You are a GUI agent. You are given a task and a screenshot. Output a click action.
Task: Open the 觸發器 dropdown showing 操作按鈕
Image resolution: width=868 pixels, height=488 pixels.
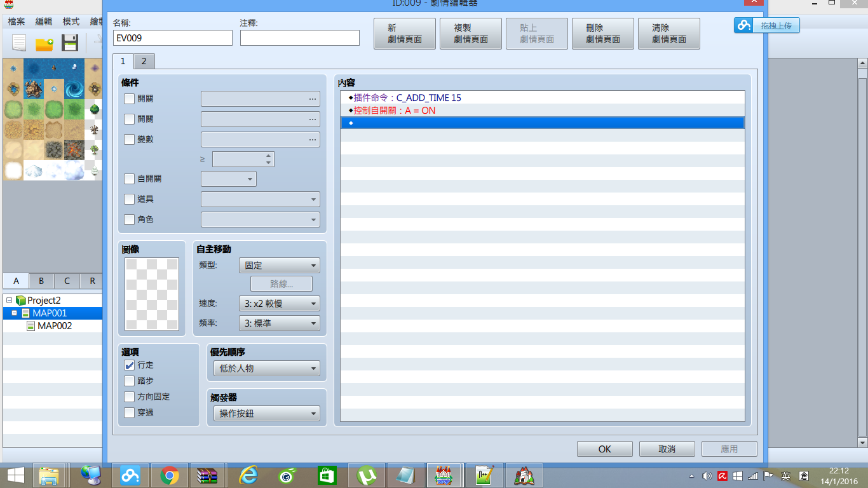[x=267, y=414]
